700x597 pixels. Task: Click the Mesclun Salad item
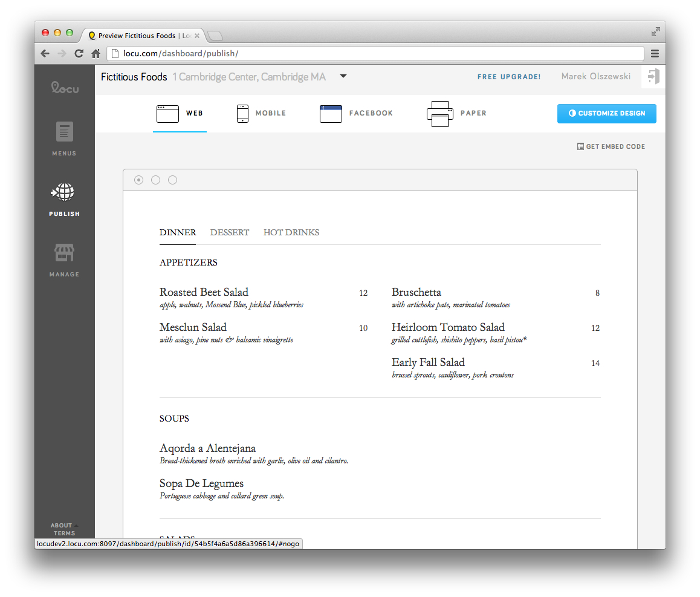point(193,328)
